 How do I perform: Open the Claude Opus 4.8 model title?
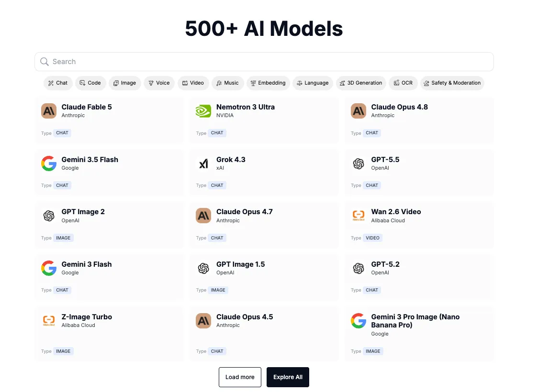click(x=399, y=107)
